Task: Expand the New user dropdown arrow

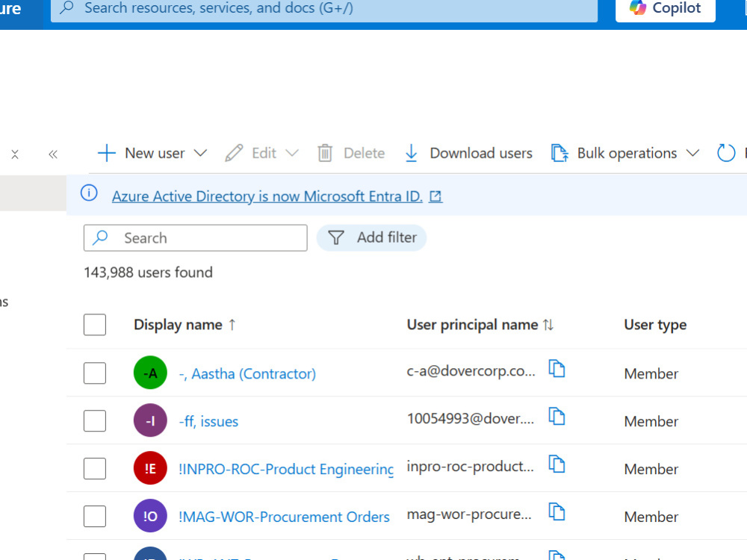Action: pos(200,153)
